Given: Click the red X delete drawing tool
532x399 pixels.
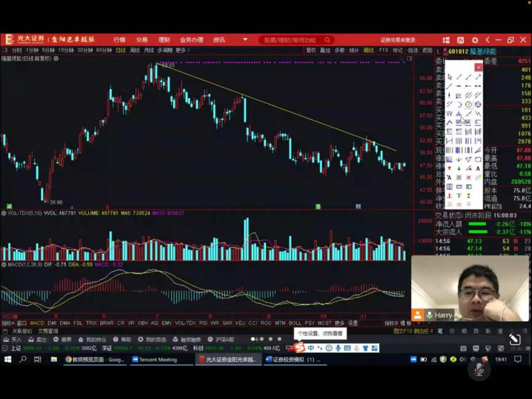Looking at the screenshot, I should 468,177.
